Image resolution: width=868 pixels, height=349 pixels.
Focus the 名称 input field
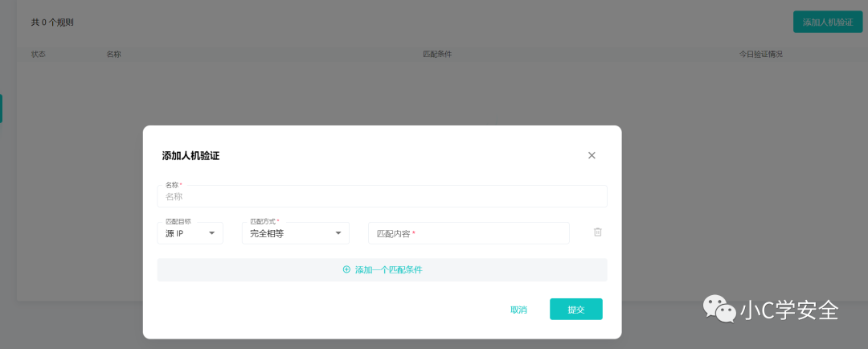(x=382, y=196)
